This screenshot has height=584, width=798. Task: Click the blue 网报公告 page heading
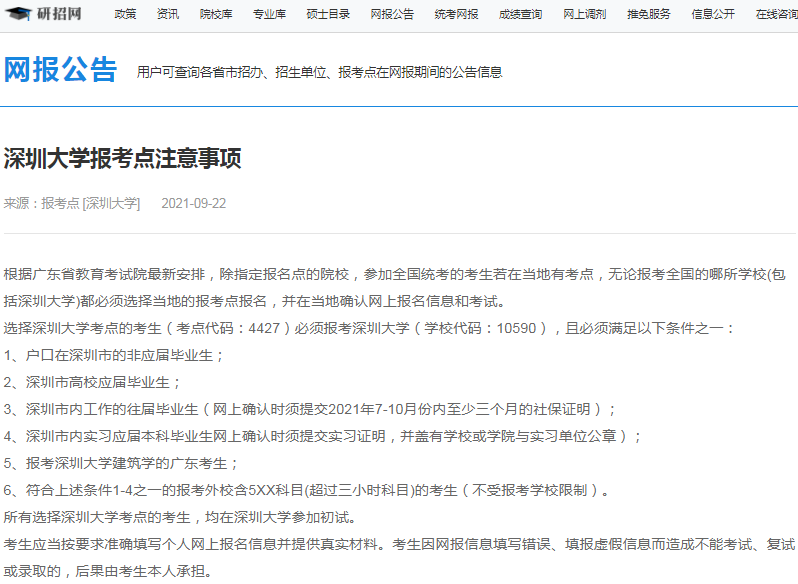pos(61,69)
